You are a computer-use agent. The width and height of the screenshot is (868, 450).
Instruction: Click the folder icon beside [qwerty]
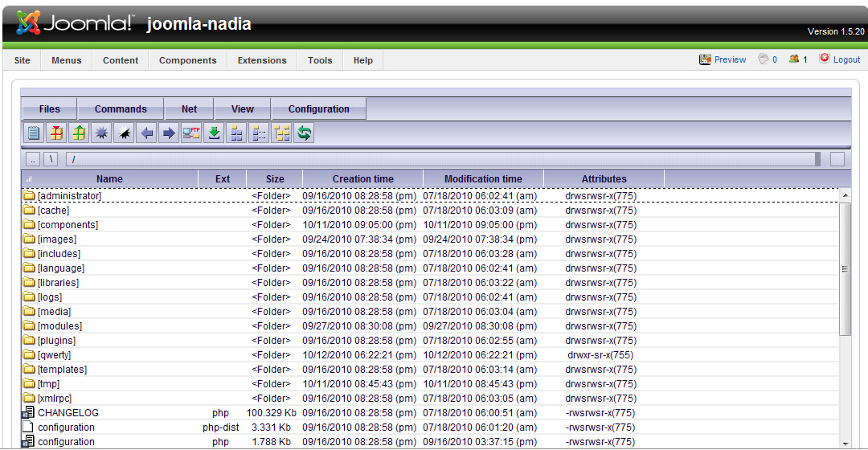click(x=29, y=354)
